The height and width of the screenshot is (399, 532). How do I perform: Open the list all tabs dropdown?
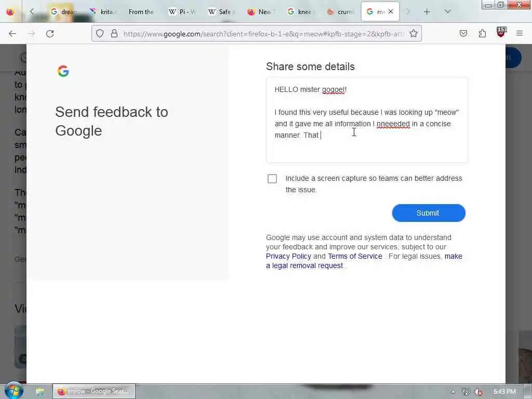[x=447, y=11]
